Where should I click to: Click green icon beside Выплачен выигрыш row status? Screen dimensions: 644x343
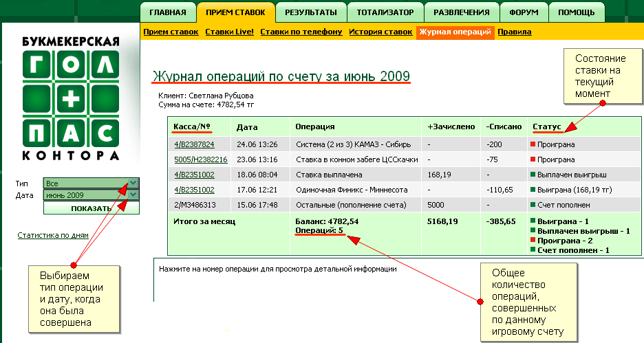coord(533,175)
